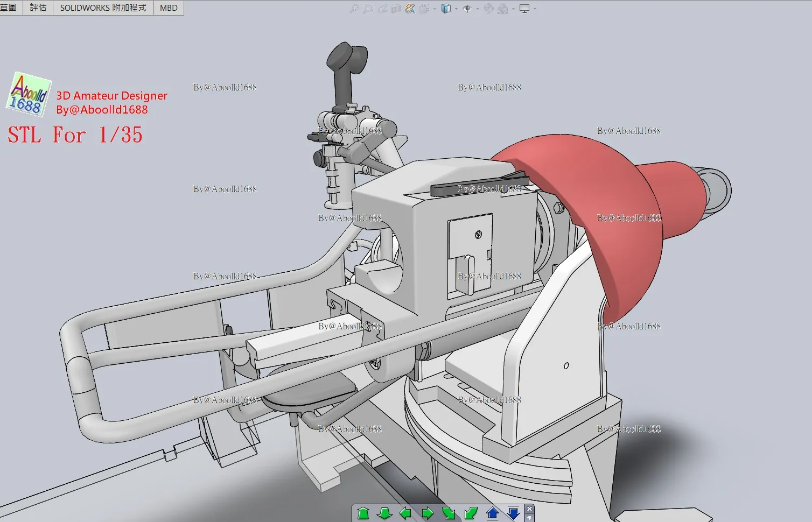812x522 pixels.
Task: Open the View Settings dropdown arrow
Action: point(535,9)
